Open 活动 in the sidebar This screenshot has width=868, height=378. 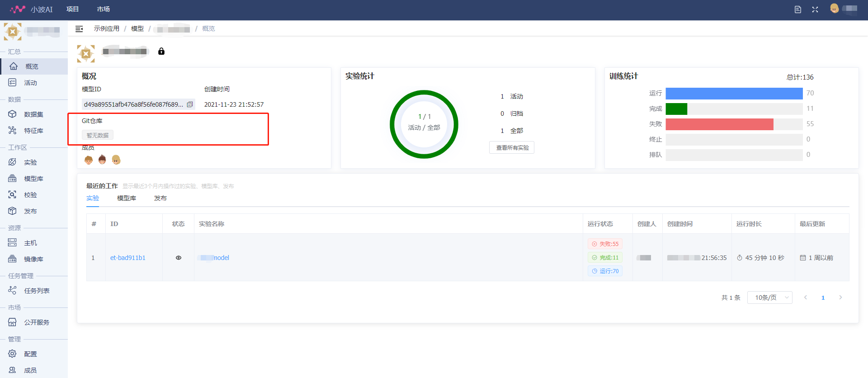point(34,83)
